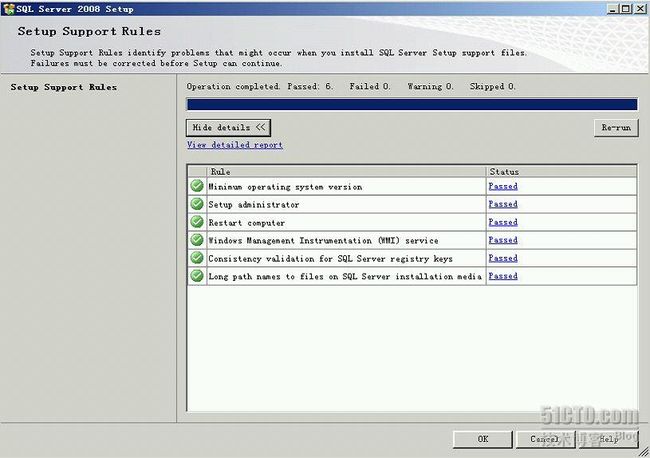Open Passed status for SQL Server registry keys
Image resolution: width=650 pixels, height=458 pixels.
(503, 258)
